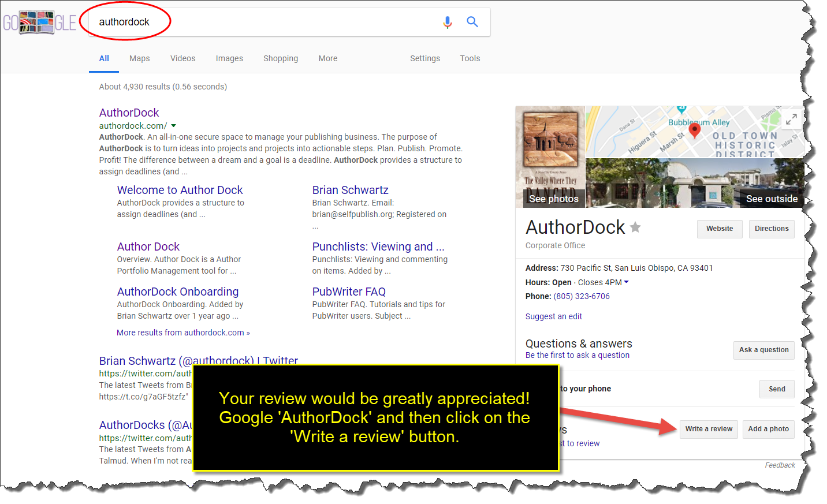Expand the map with the fullscreen icon
Image resolution: width=827 pixels, height=504 pixels.
coord(791,119)
